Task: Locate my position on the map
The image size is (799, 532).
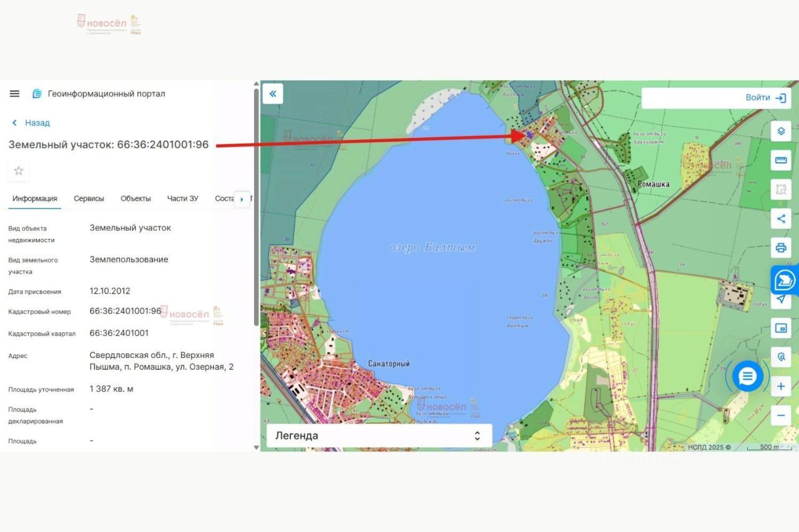Action: pos(780,299)
